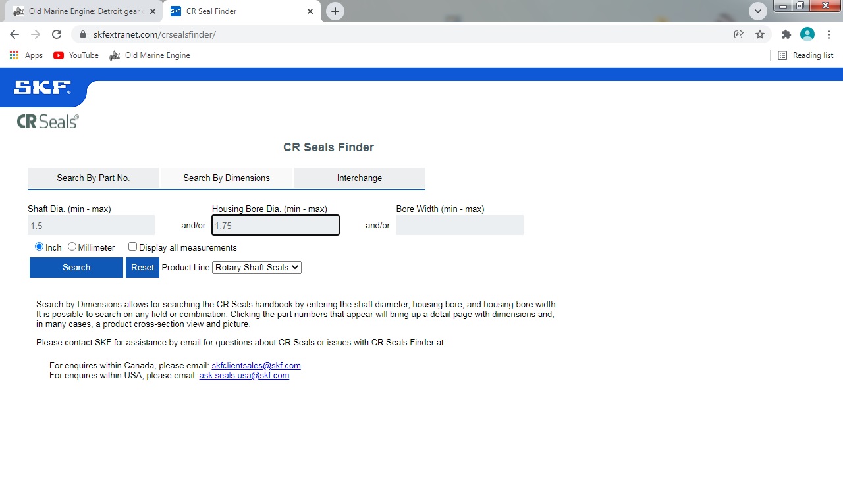The width and height of the screenshot is (843, 504).
Task: Select the Inch radio button
Action: 39,247
